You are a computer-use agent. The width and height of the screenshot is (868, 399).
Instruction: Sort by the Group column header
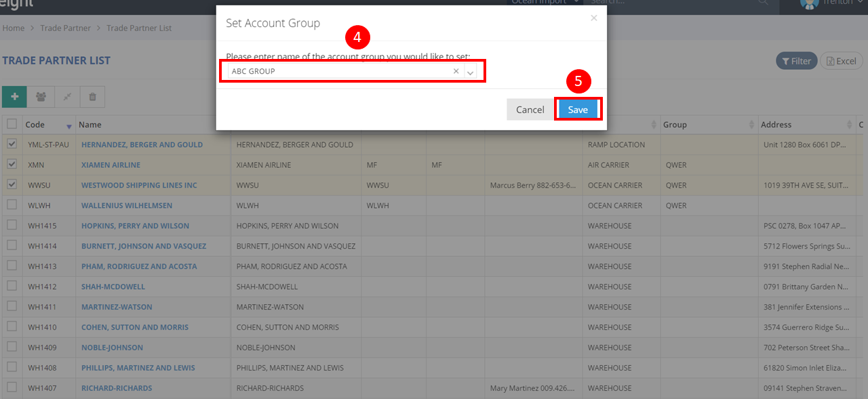705,125
